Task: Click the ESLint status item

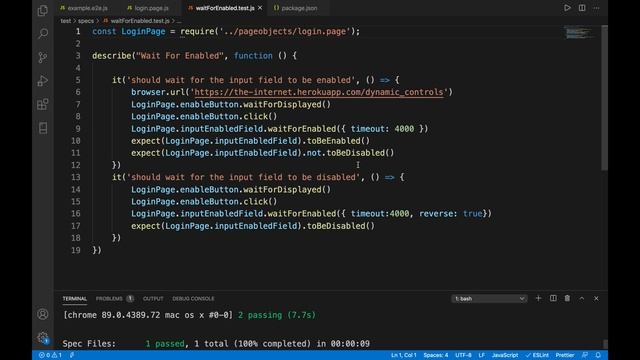Action: point(537,355)
